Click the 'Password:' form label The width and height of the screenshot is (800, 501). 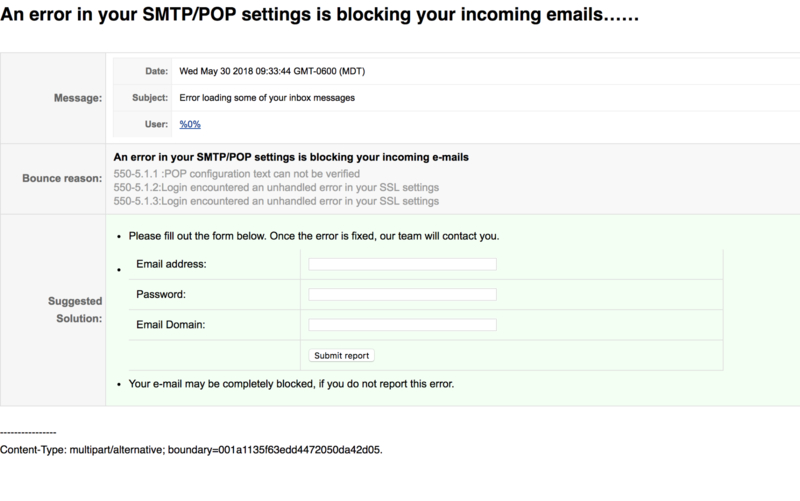[161, 294]
